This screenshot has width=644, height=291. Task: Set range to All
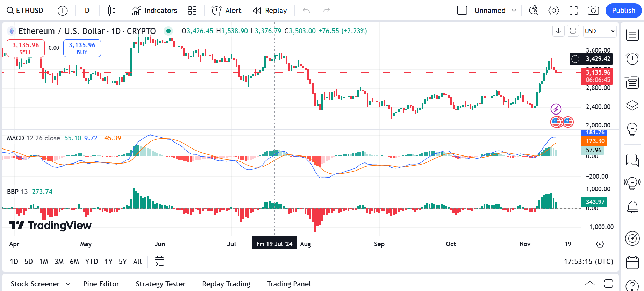[137, 262]
